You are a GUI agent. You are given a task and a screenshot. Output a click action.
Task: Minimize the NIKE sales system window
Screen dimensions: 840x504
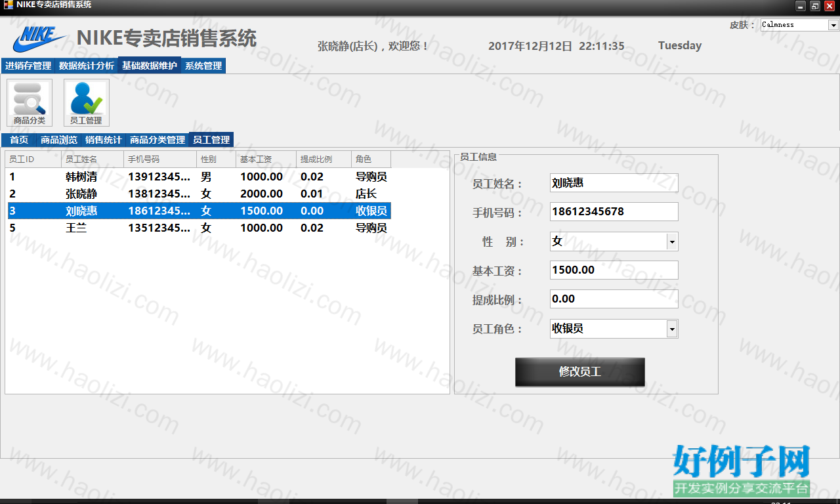pyautogui.click(x=800, y=6)
